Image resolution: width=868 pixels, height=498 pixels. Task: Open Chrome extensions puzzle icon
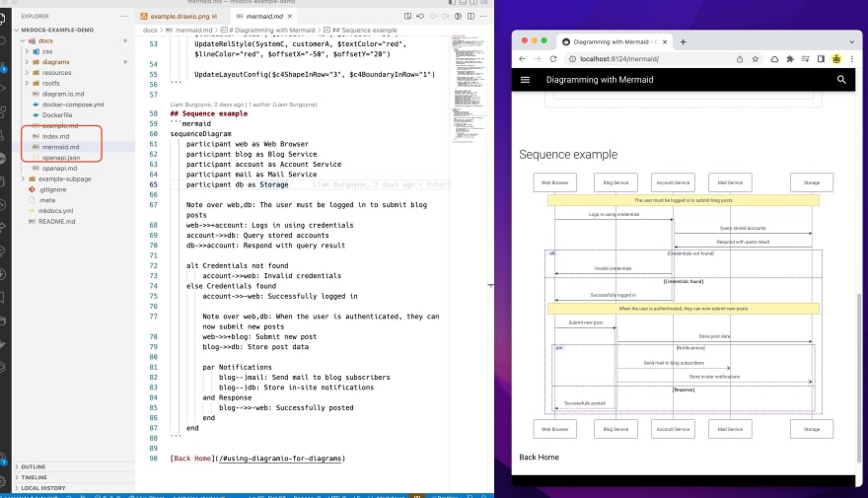790,58
